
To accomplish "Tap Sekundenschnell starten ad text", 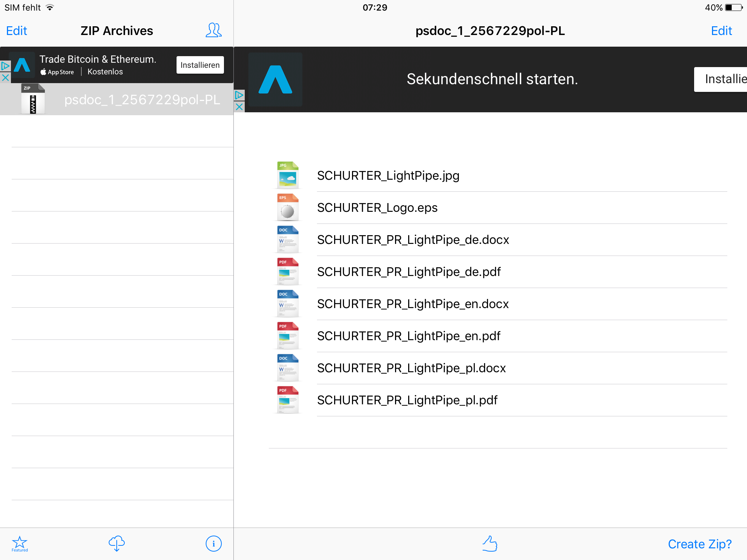I will (492, 79).
